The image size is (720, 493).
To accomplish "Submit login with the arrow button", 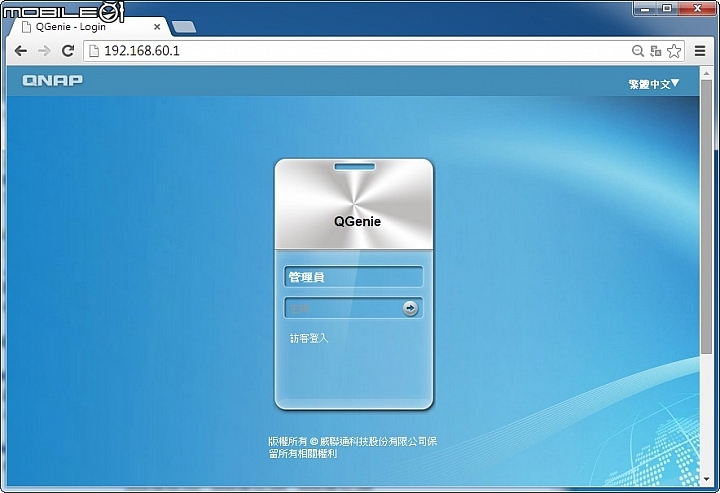I will (410, 308).
